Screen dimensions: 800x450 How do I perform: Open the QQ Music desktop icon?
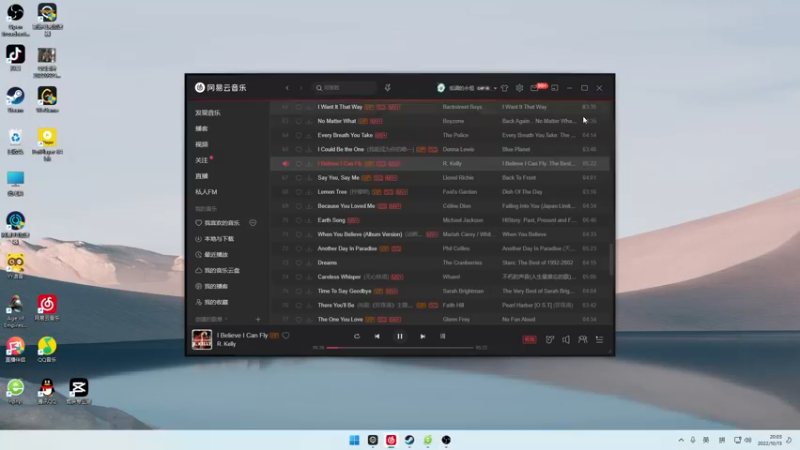(47, 349)
